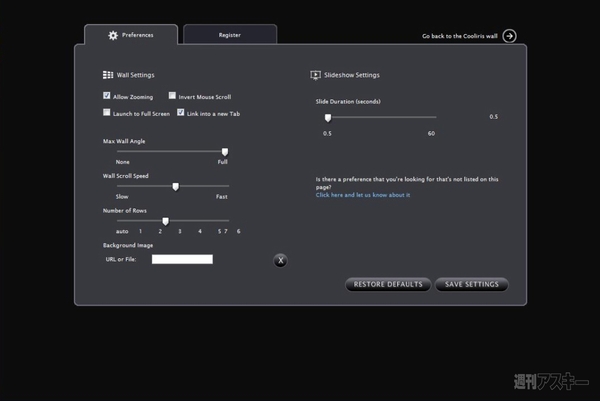The image size is (600, 401).
Task: Enable Invert Mouse Scroll checkbox
Action: coord(172,95)
